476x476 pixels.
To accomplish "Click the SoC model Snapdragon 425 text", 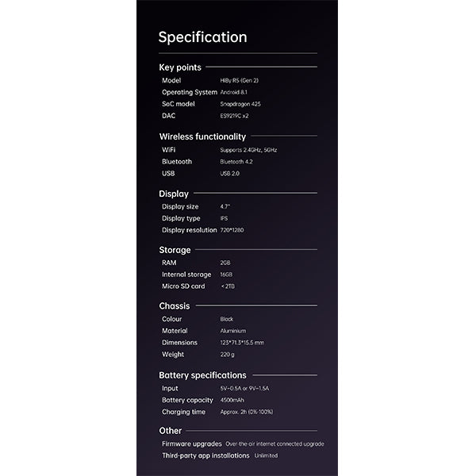I will (240, 104).
